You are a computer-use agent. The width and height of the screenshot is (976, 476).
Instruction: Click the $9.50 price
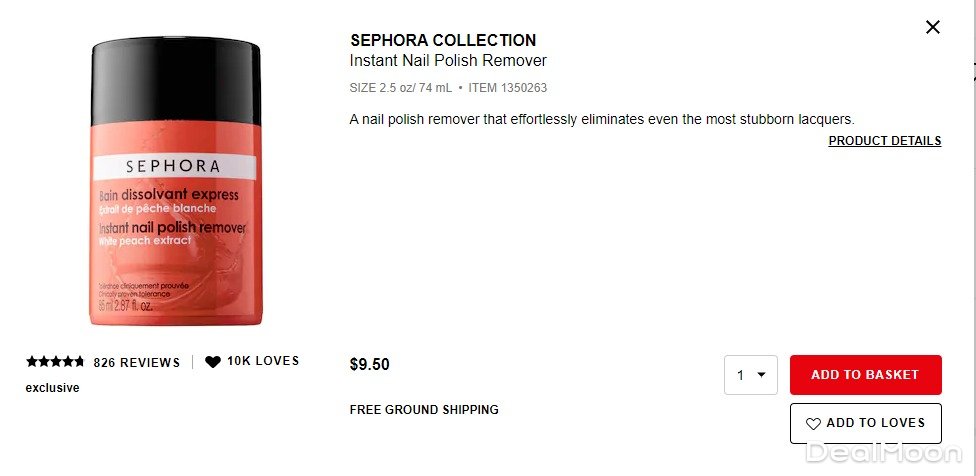coord(369,365)
